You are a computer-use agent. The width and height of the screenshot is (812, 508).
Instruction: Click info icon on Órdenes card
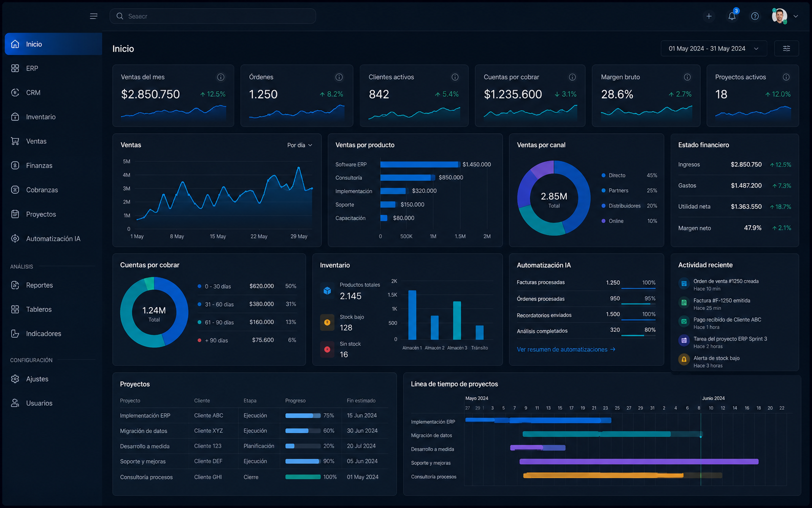339,77
